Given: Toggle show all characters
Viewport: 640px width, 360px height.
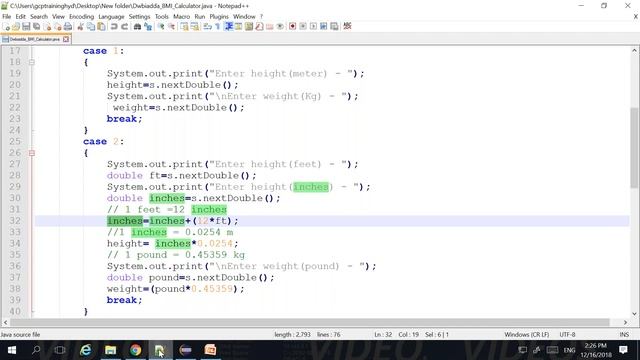Looking at the screenshot, I should click(217, 27).
